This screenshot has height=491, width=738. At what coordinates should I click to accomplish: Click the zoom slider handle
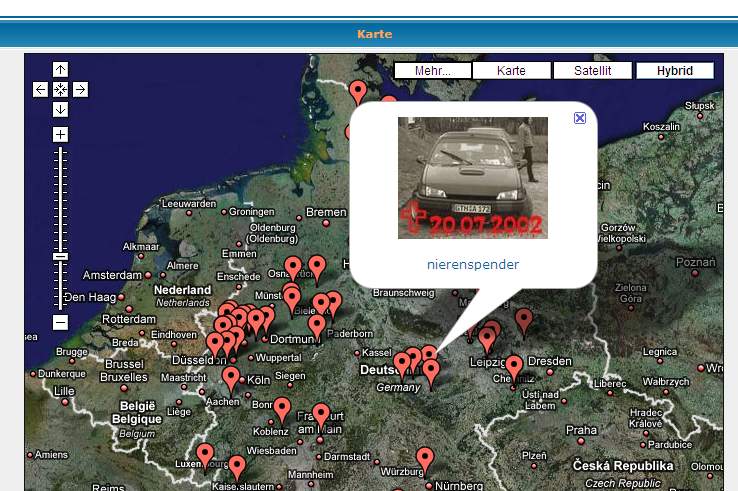[x=60, y=257]
